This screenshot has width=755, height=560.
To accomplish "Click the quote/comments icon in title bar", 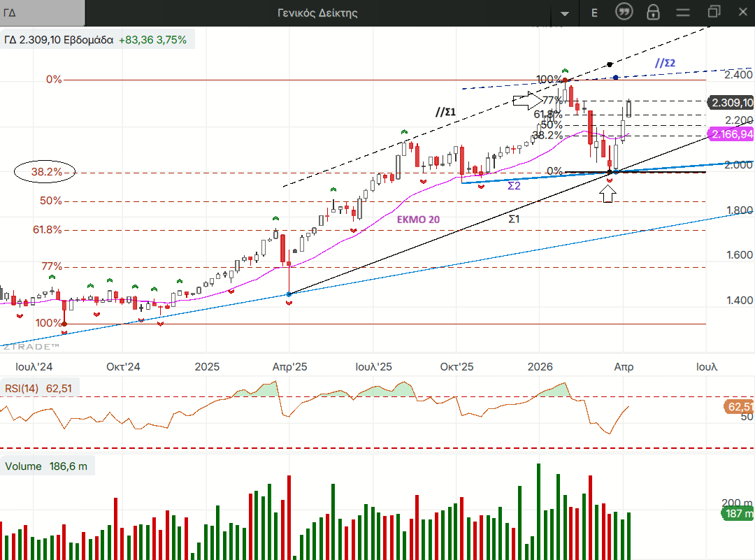I will coord(624,13).
